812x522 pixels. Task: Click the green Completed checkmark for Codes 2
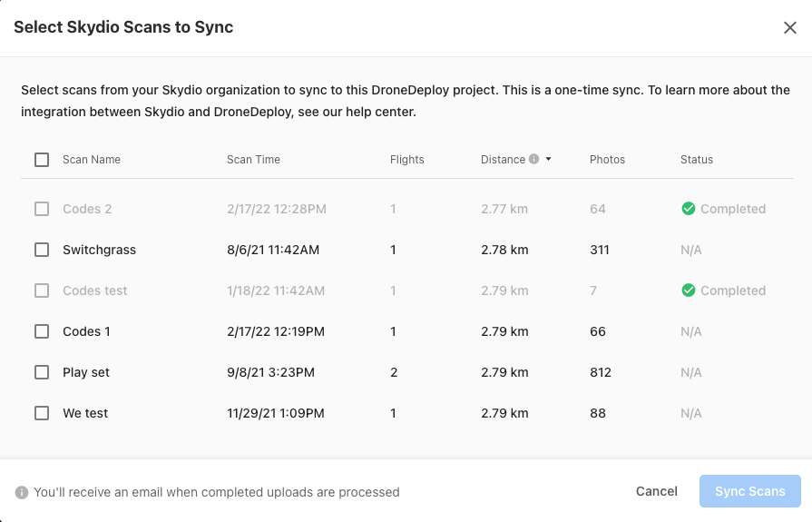pyautogui.click(x=689, y=209)
